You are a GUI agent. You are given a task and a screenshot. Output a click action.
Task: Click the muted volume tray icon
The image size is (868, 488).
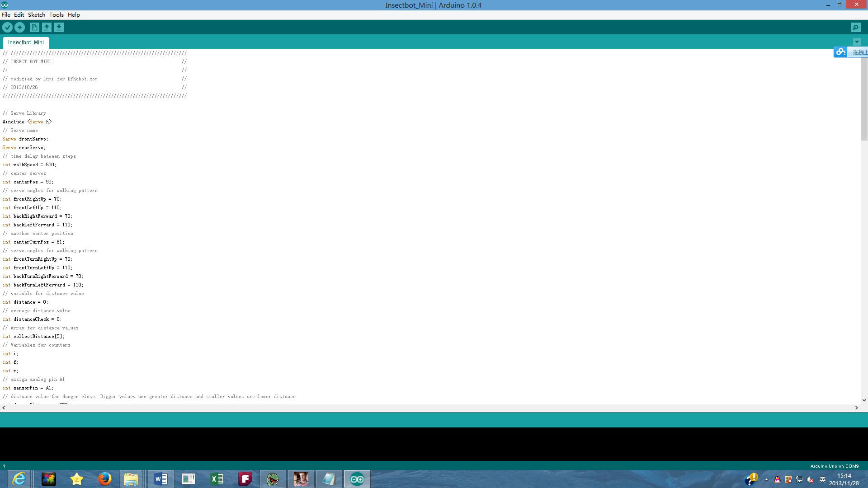tap(810, 480)
